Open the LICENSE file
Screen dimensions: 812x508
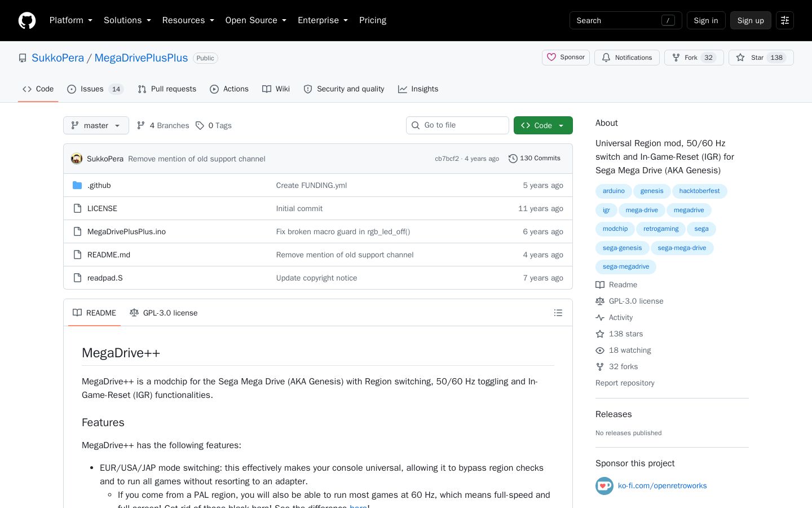click(x=102, y=208)
